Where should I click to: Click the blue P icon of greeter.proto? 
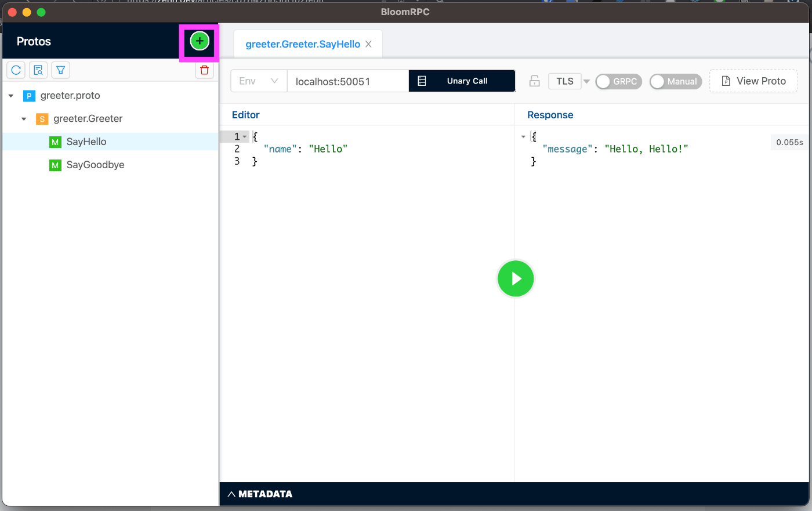pos(29,96)
